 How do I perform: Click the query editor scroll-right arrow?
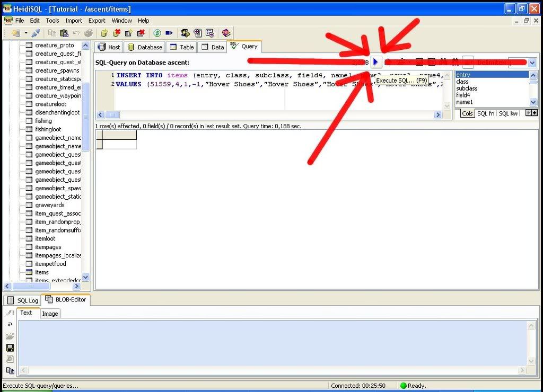[438, 114]
